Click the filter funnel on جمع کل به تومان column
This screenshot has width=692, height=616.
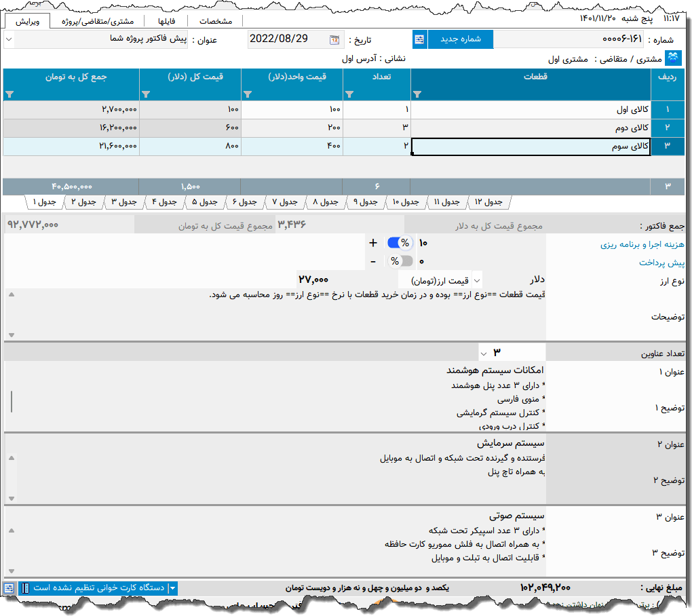click(x=9, y=94)
